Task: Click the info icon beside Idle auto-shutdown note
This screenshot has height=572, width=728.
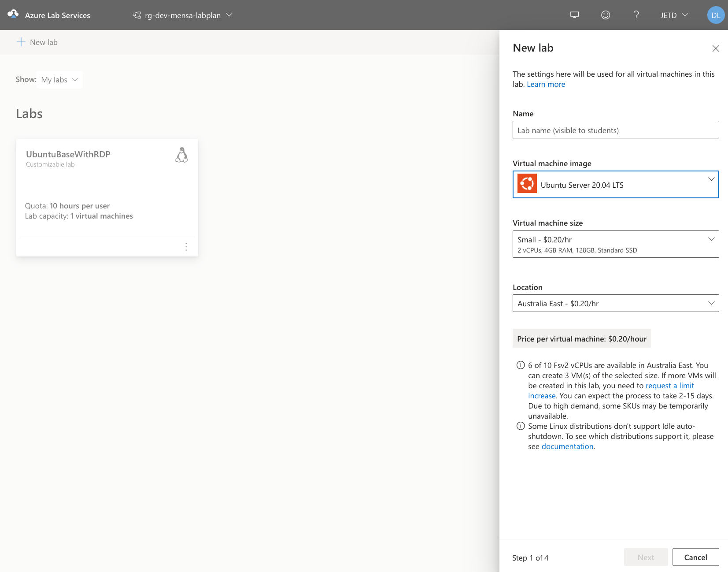Action: point(521,426)
